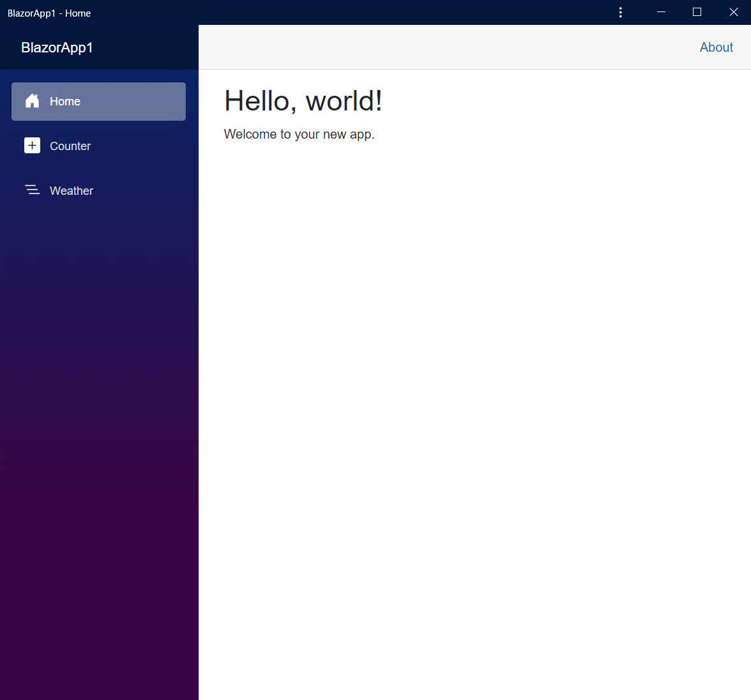Open the three-dot app menu in title bar

point(620,13)
